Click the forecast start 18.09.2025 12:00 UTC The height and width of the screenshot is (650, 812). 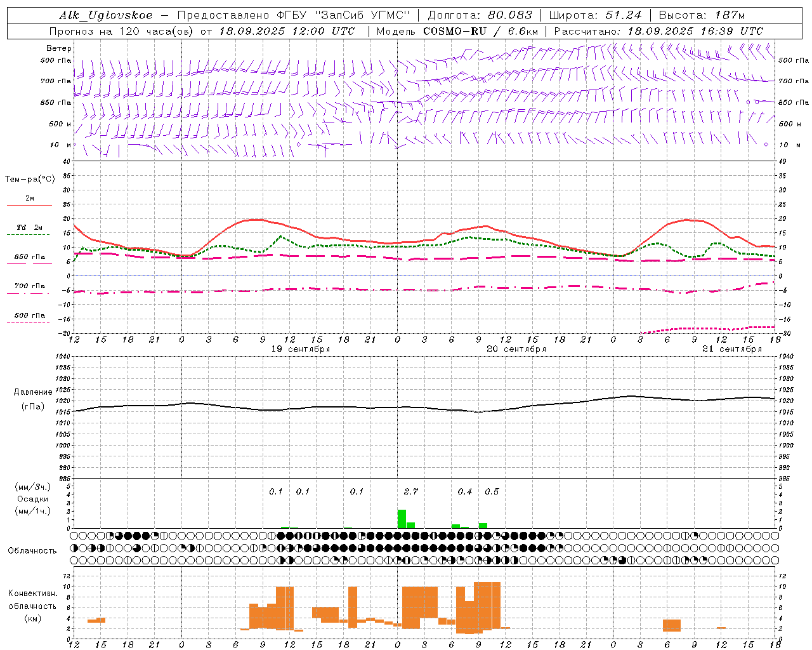coord(287,31)
